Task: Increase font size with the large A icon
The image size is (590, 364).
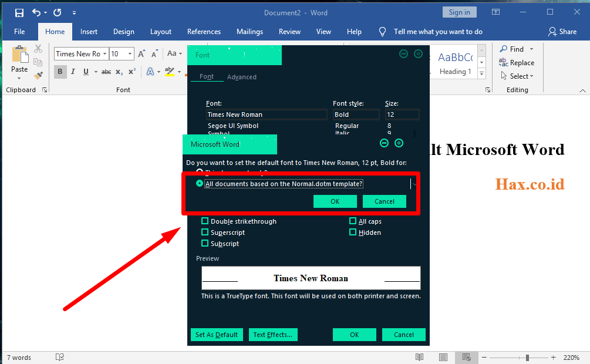Action: coord(141,54)
